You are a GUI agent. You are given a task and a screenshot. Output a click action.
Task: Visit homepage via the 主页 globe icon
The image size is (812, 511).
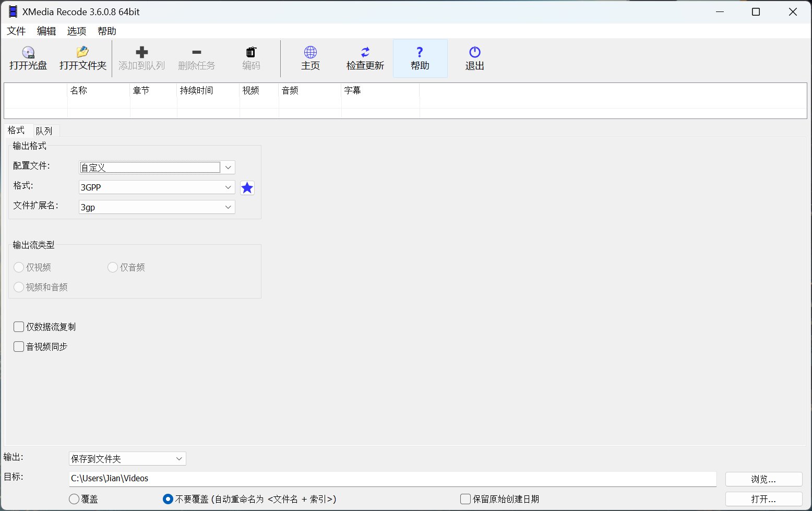coord(310,57)
